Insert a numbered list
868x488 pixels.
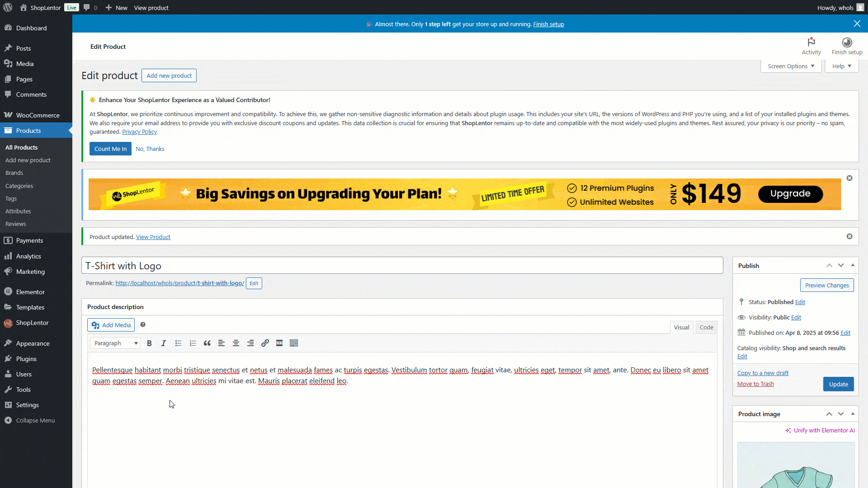pyautogui.click(x=193, y=343)
